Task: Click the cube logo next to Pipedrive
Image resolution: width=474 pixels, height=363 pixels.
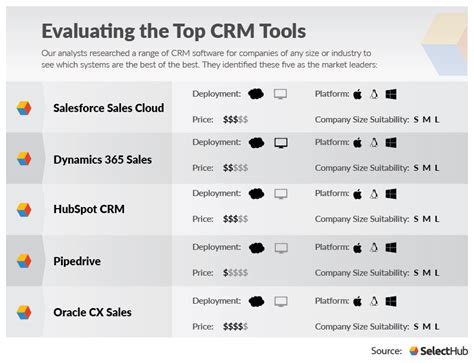Action: 24,261
